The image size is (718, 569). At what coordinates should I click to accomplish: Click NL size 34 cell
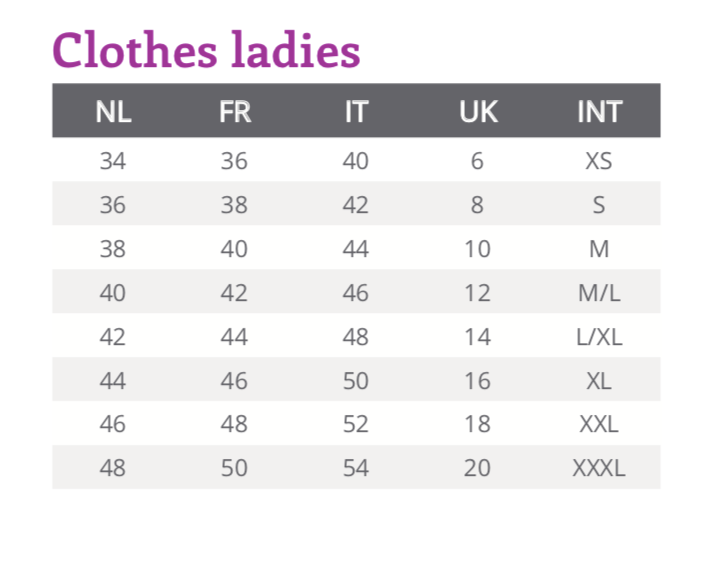[113, 161]
